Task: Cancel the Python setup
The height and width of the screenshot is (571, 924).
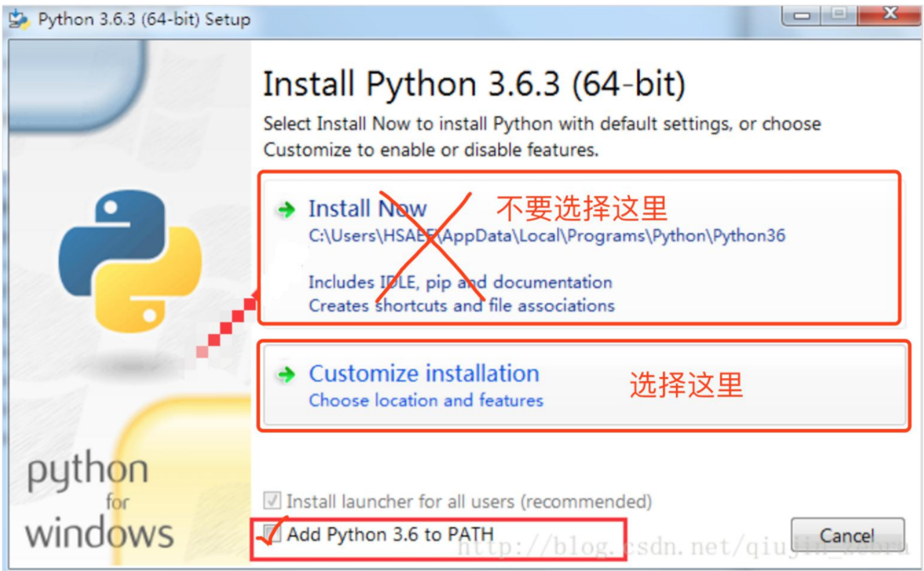Action: click(x=847, y=536)
